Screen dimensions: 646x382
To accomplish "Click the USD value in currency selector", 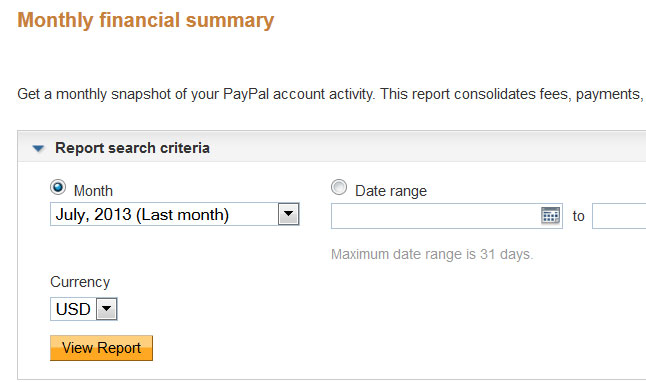I will pos(73,309).
